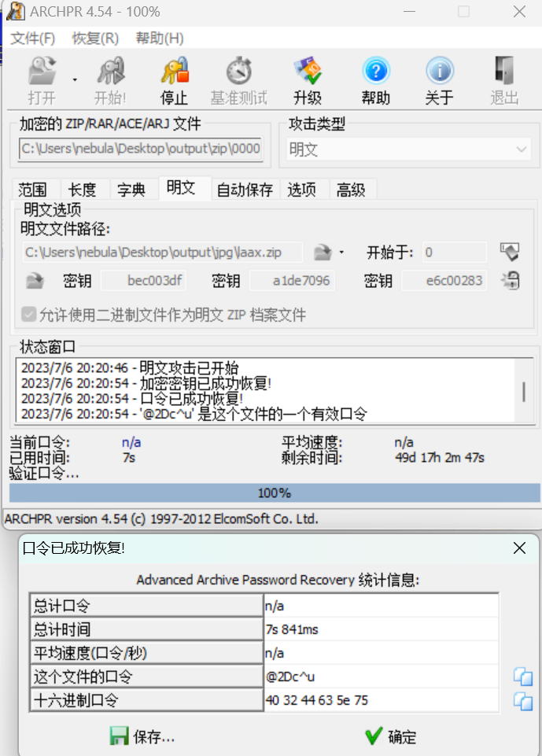Viewport: 542px width, 756px height.
Task: Click the 100% progress bar
Action: (275, 493)
